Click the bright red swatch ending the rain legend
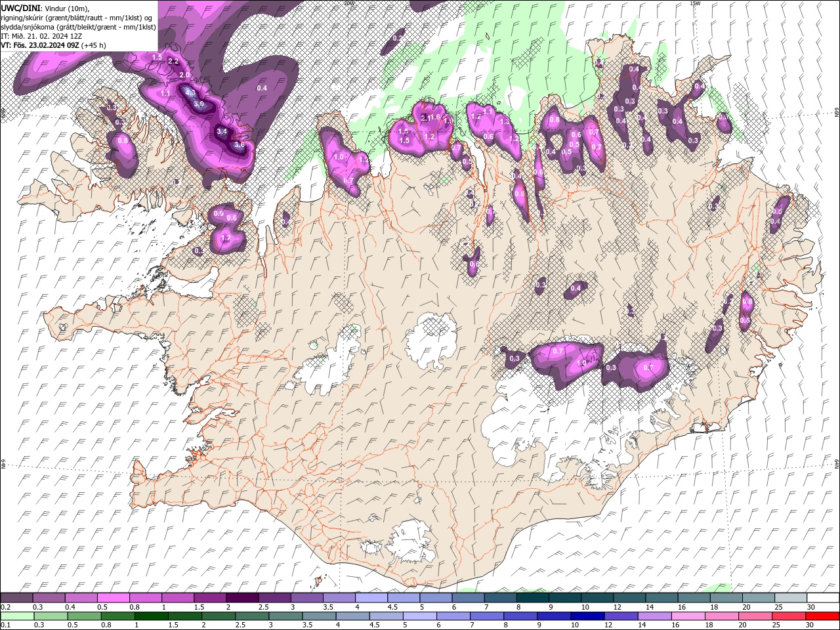This screenshot has width=840, height=630. 823,616
